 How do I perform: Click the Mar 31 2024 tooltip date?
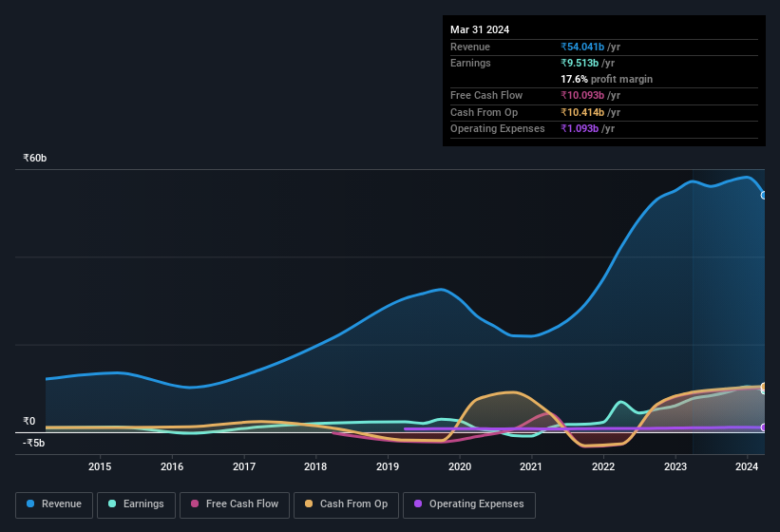point(480,29)
